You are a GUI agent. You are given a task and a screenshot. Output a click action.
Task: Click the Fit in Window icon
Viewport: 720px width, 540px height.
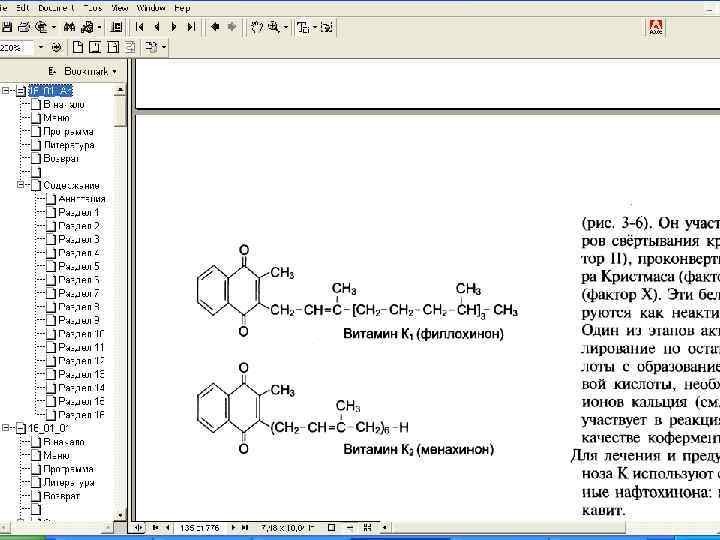[x=95, y=47]
